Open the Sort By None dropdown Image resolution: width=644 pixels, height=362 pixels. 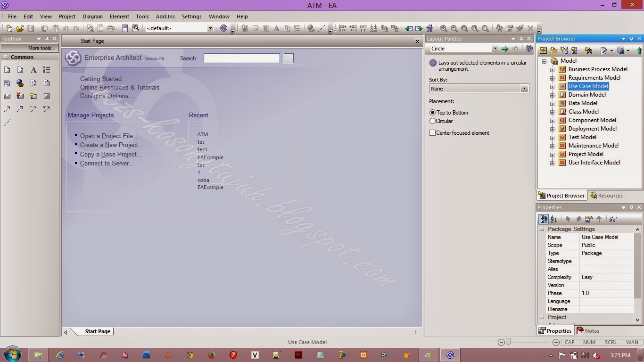tap(524, 89)
